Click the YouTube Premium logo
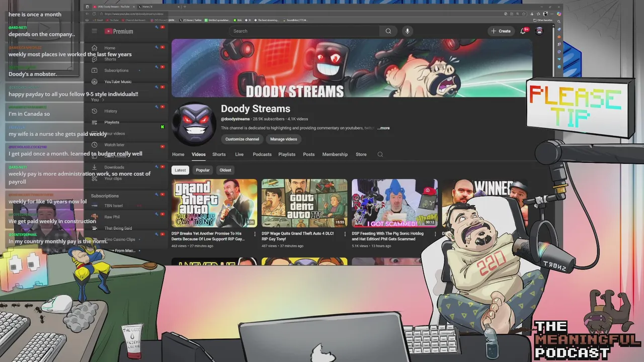Screen dimensions: 644x362 119,31
